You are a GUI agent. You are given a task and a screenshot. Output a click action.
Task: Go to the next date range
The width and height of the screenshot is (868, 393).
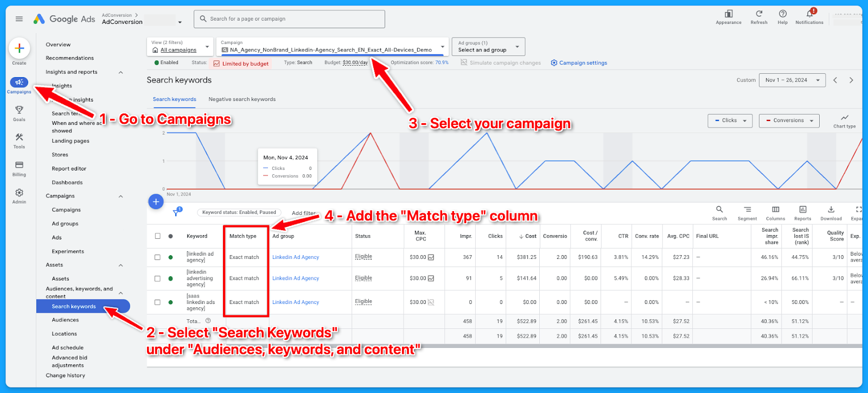851,80
